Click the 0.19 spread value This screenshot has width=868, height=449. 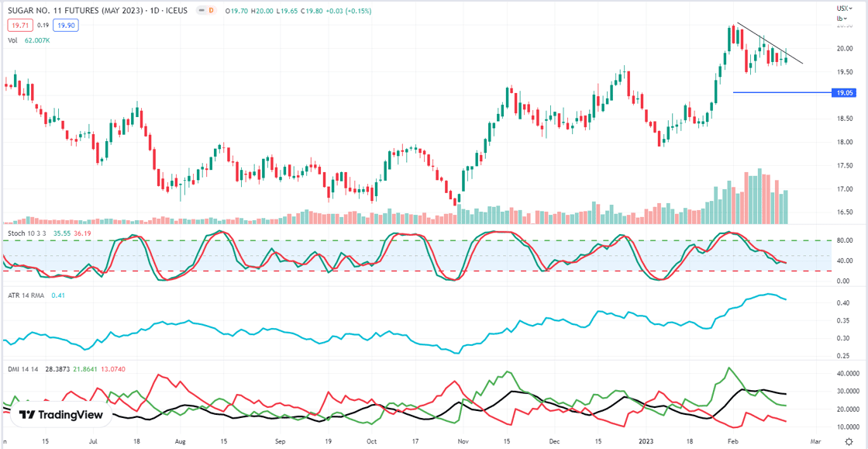point(43,25)
